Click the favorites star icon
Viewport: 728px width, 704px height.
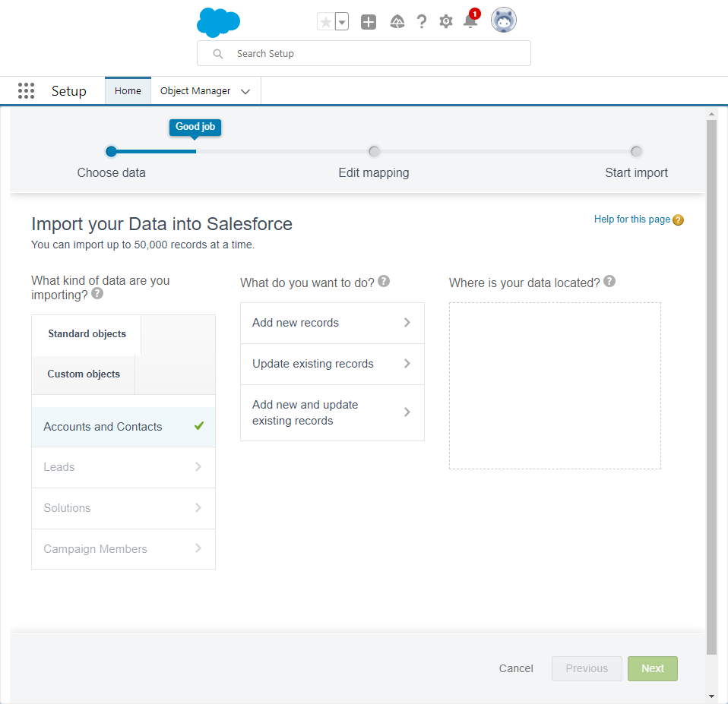point(326,22)
